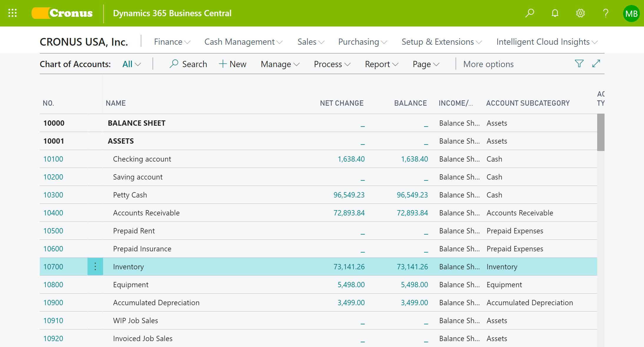The image size is (644, 347).
Task: Click Accounts Receivable subcategory cell
Action: (x=520, y=213)
